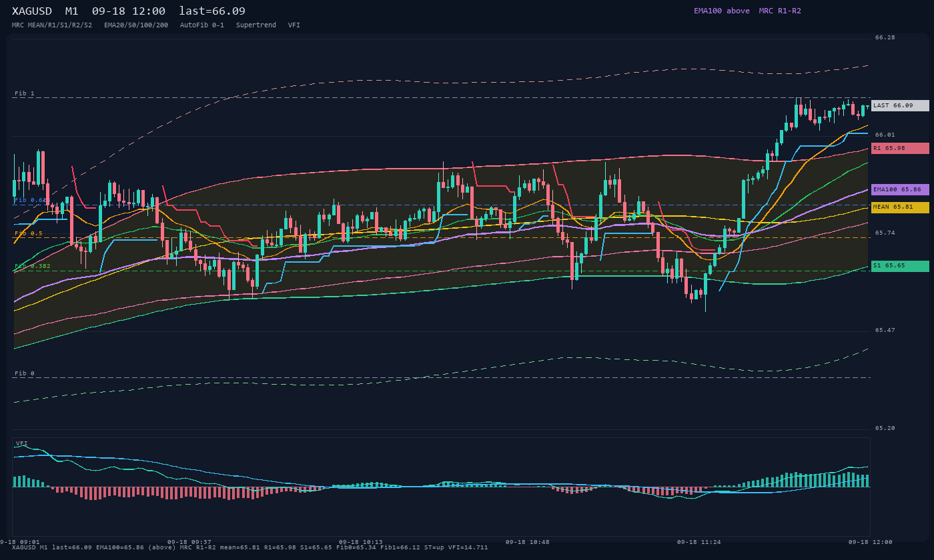The width and height of the screenshot is (934, 560).
Task: Select the Supertrend indicator label
Action: point(256,25)
